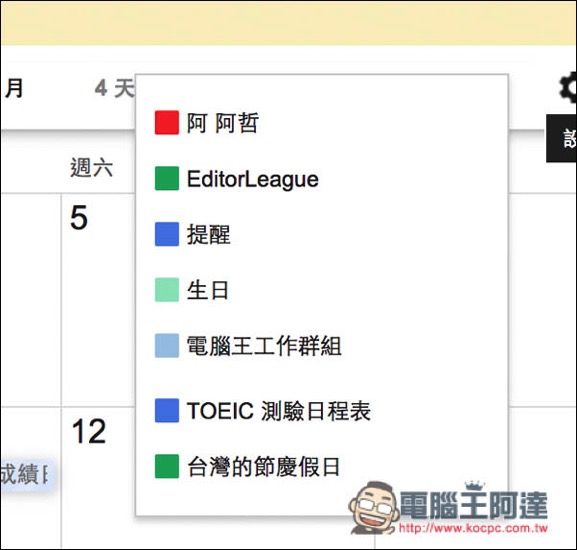Screen dimensions: 577x550
Task: Switch to the 4 天 view
Action: click(114, 88)
